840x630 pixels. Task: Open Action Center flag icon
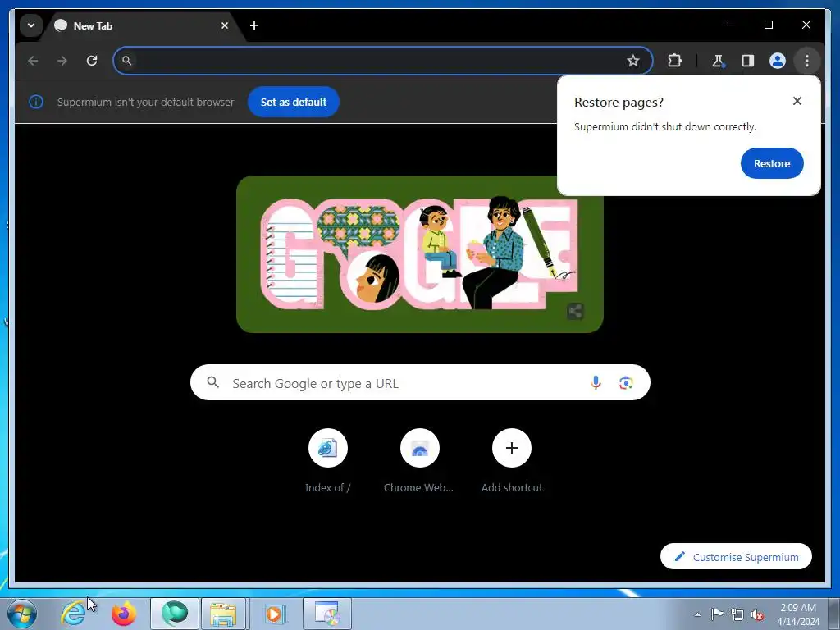click(x=717, y=614)
